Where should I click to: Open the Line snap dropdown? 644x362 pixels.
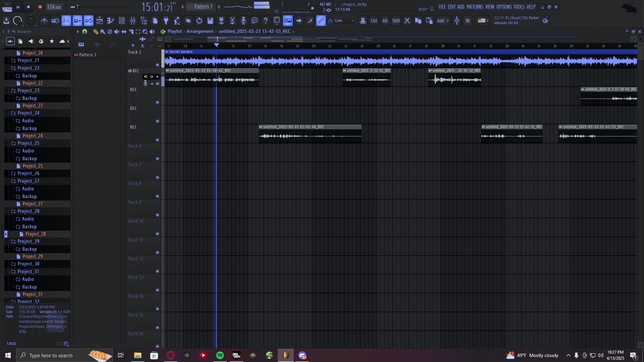[344, 21]
